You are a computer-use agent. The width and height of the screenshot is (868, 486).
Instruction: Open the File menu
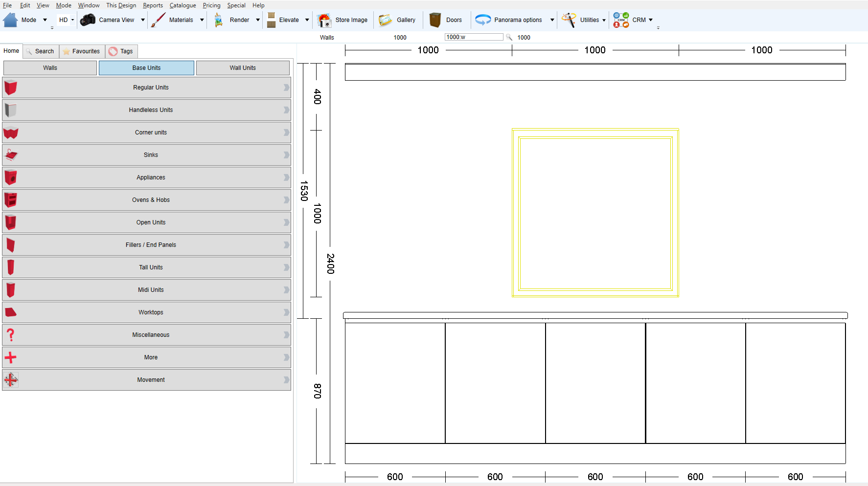coord(7,5)
